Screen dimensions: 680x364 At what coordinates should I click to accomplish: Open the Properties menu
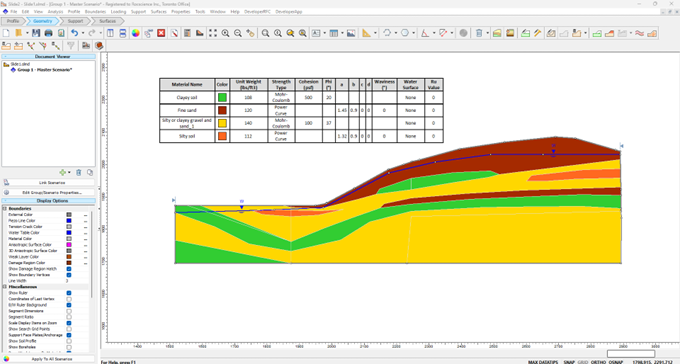180,12
